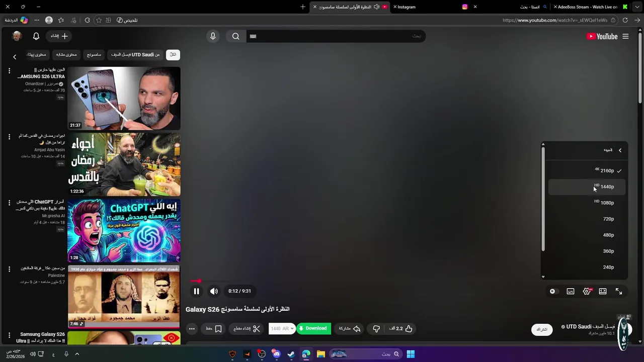Screen dimensions: 644x362
Task: Open the player settings gear icon
Action: click(587, 291)
